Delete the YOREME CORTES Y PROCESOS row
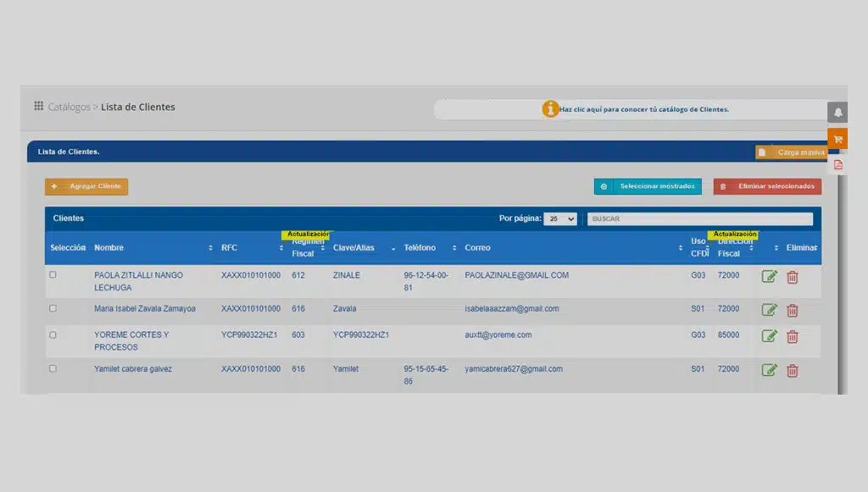The height and width of the screenshot is (492, 868). click(x=792, y=335)
